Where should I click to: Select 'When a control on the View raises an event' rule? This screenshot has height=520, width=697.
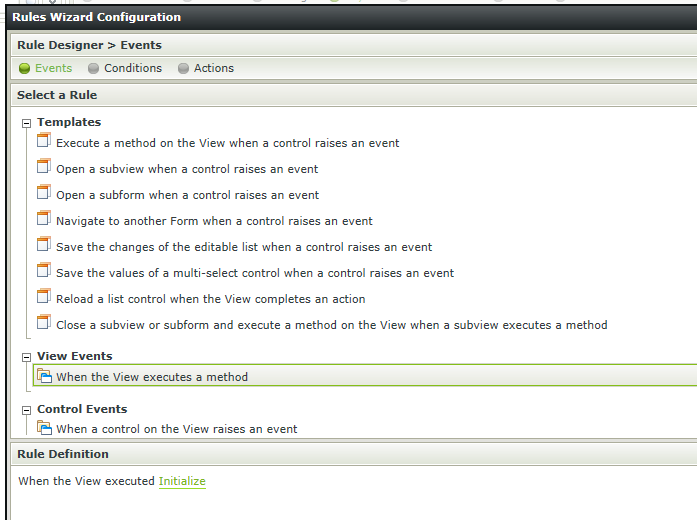176,429
